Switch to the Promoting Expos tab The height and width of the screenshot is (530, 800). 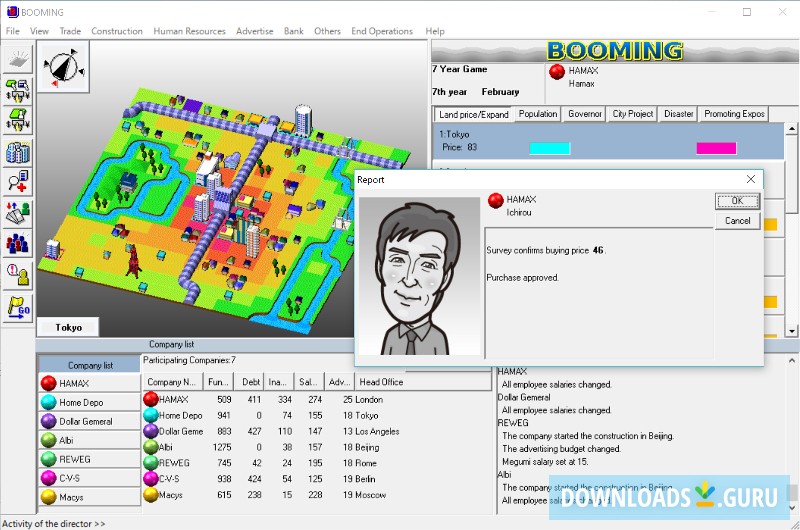click(734, 114)
